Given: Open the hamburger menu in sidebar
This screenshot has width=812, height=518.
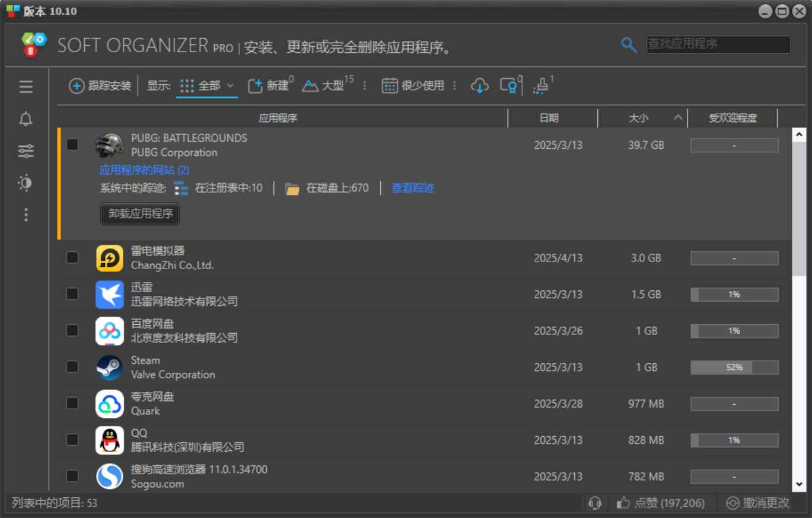Looking at the screenshot, I should (x=26, y=87).
